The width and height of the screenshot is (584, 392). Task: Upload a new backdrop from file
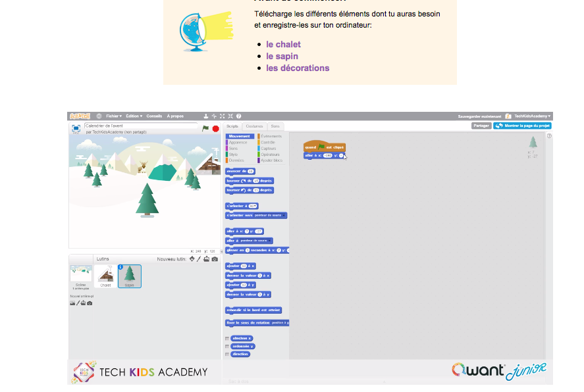[83, 303]
